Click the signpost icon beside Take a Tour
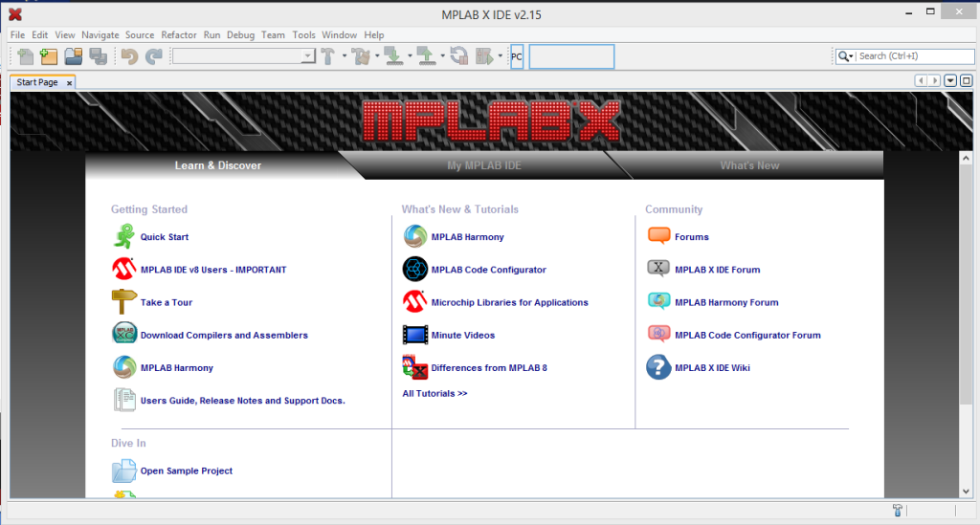Viewport: 980px width, 525px height. pos(123,302)
